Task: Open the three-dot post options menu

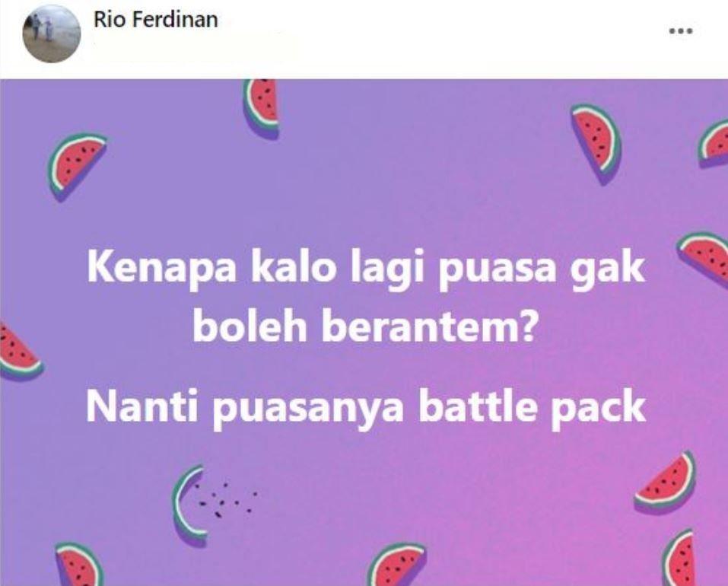Action: point(681,31)
